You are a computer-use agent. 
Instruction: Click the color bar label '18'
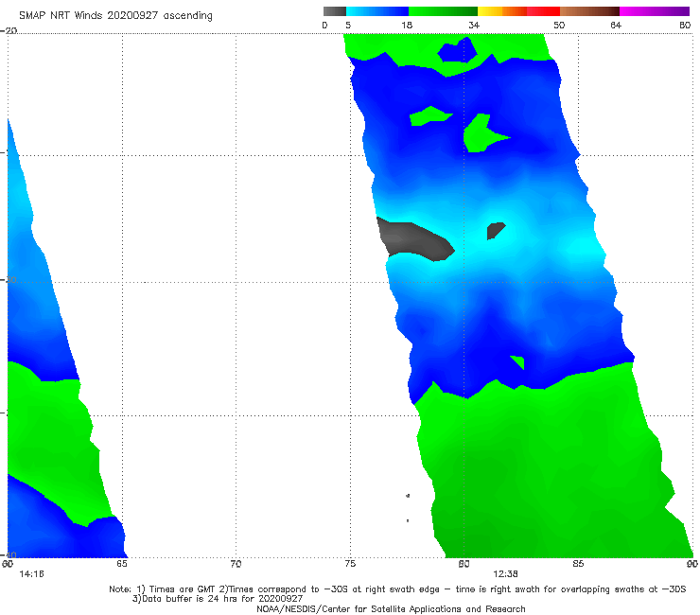[x=407, y=25]
